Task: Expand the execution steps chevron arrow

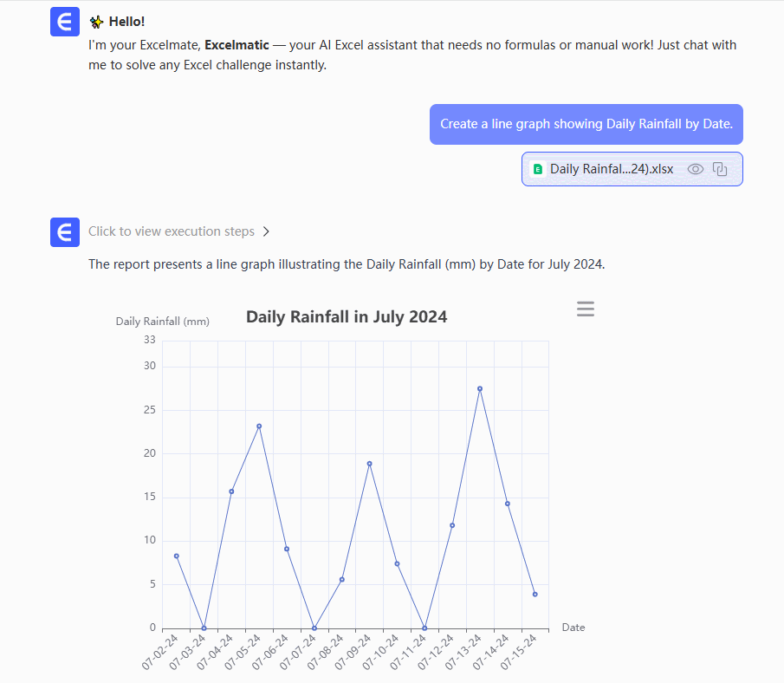Action: tap(266, 231)
